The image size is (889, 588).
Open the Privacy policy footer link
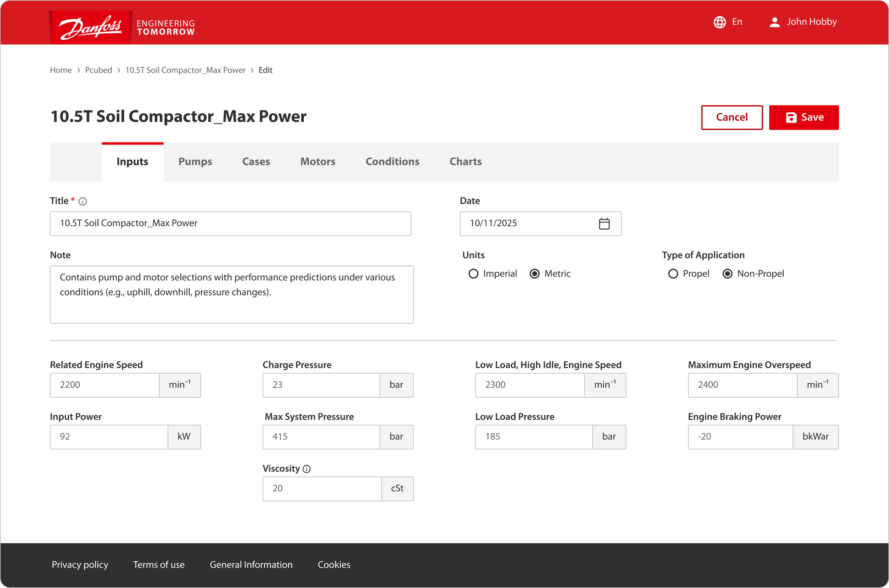80,565
